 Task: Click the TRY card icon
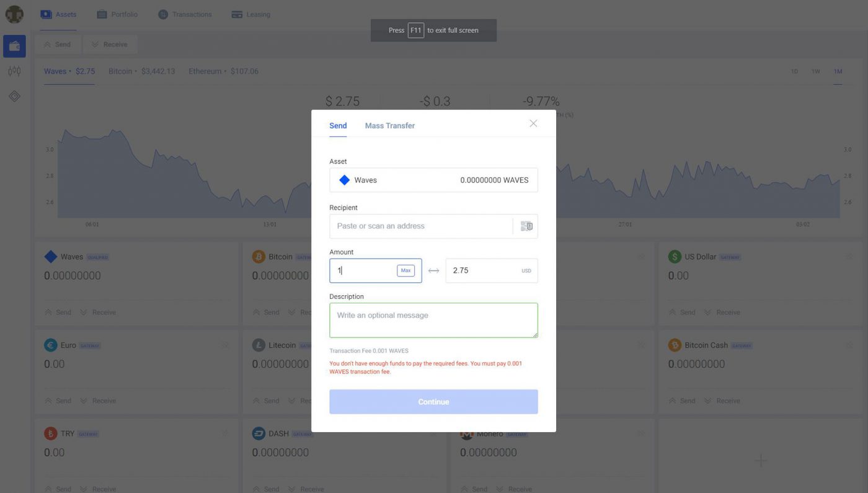(x=51, y=434)
